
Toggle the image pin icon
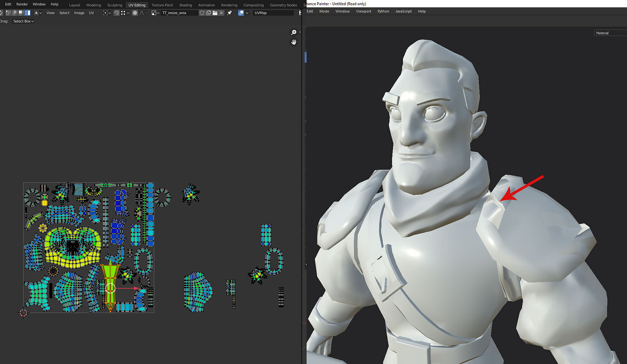229,13
